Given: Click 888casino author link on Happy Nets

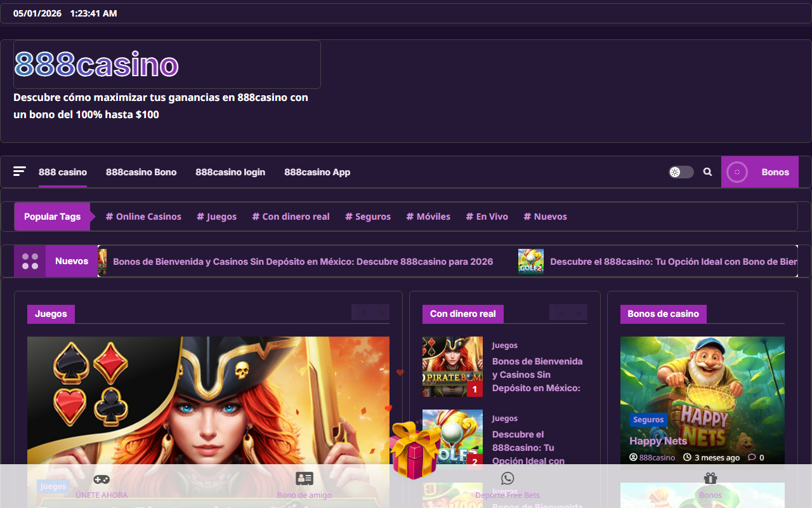Looking at the screenshot, I should pos(652,458).
